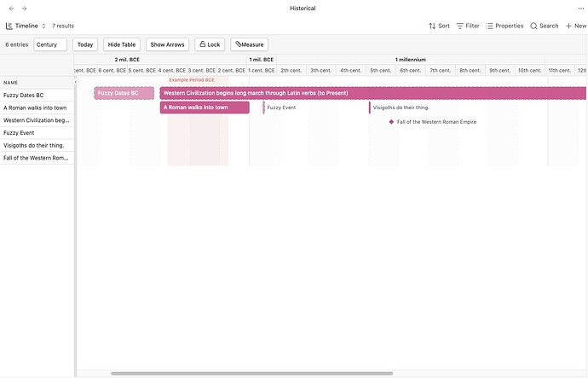Open the Properties panel
Image resolution: width=588 pixels, height=378 pixels.
click(504, 26)
